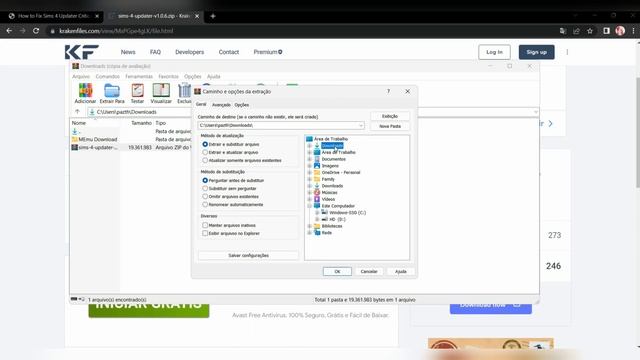Click the question mark help icon in dialog
Viewport: 640px width, 360px height.
(389, 91)
